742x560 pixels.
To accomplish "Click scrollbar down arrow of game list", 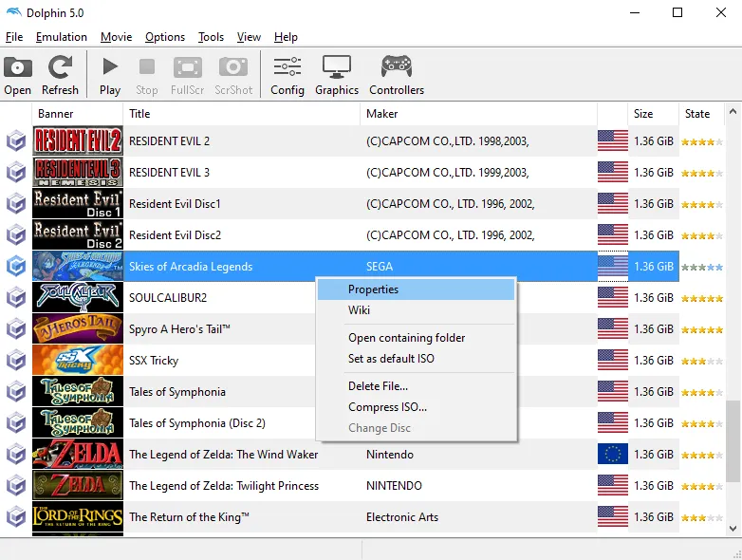I will pos(733,529).
